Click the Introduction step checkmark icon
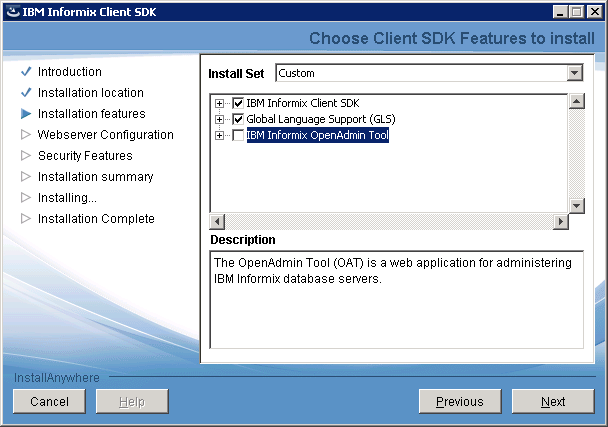This screenshot has height=427, width=608. (26, 72)
